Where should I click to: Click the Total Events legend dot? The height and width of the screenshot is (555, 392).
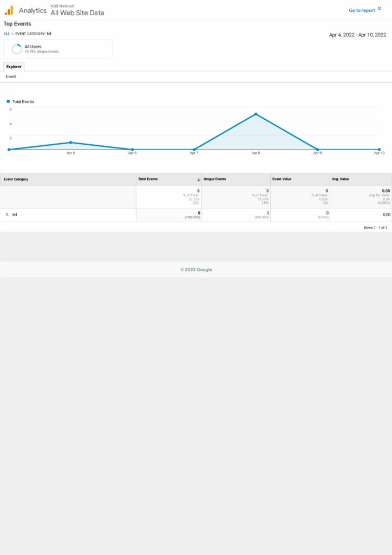pos(8,101)
